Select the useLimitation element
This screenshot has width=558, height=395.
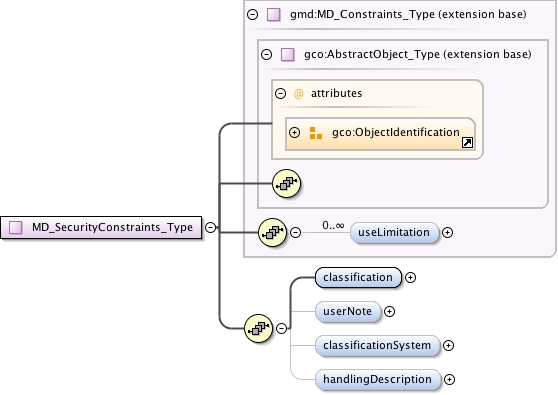(394, 233)
